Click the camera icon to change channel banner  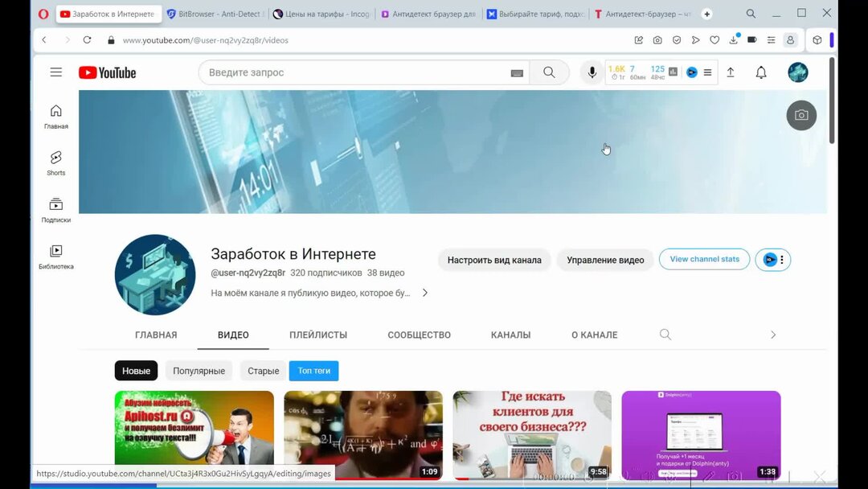[x=801, y=115]
